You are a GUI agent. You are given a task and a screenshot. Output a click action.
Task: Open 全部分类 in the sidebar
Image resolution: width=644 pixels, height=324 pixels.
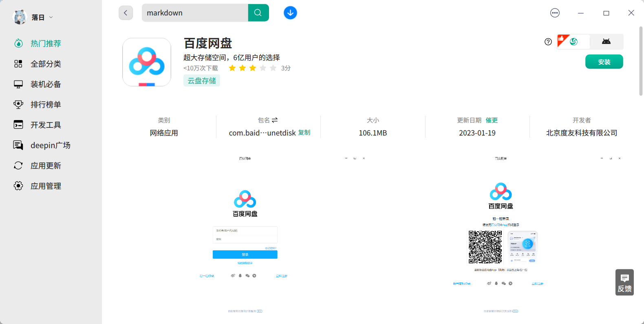click(46, 64)
